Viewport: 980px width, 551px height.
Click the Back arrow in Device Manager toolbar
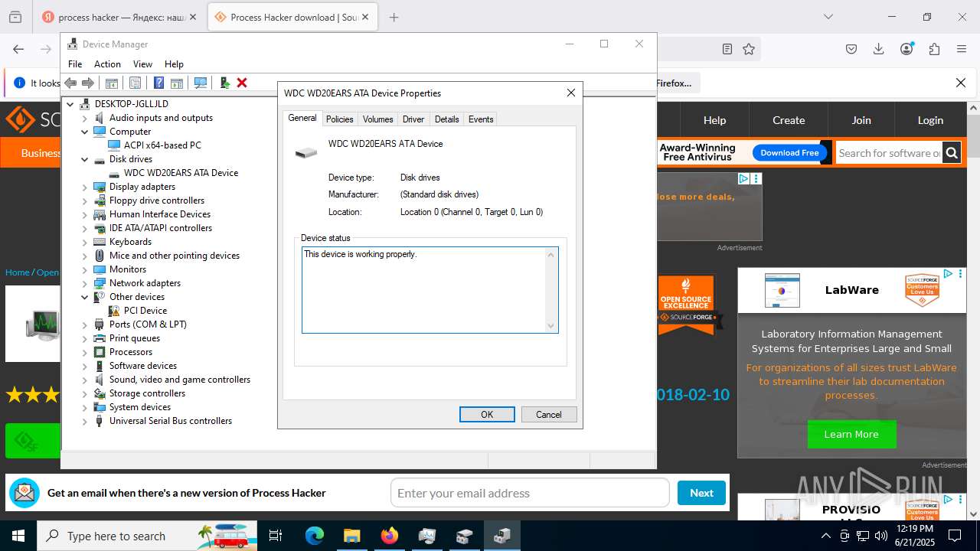[x=70, y=83]
